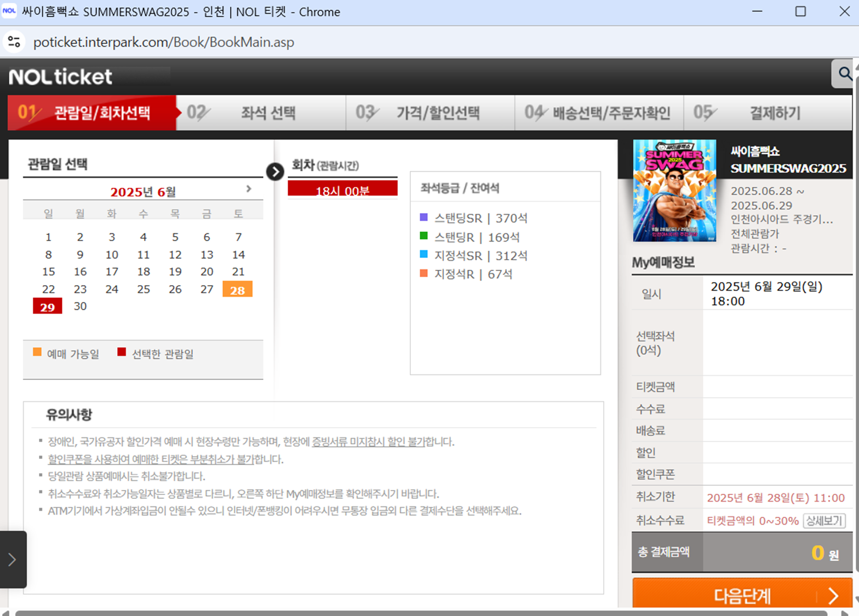Click the ATM기기 가상계좌입금 notice line

click(285, 511)
